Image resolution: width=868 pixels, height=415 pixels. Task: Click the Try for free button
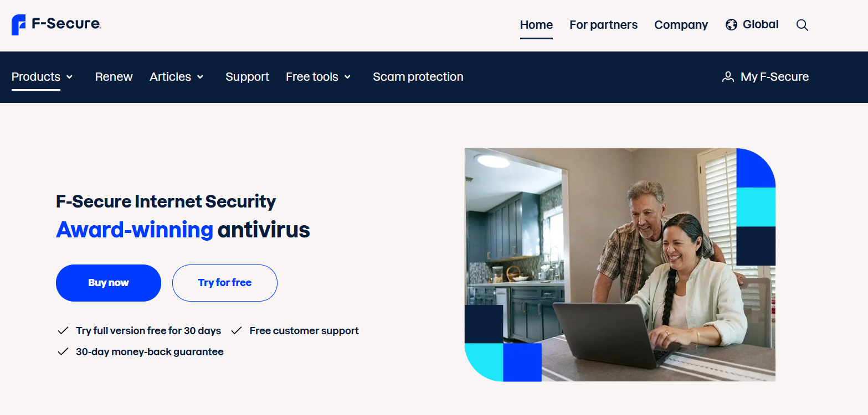pos(225,283)
